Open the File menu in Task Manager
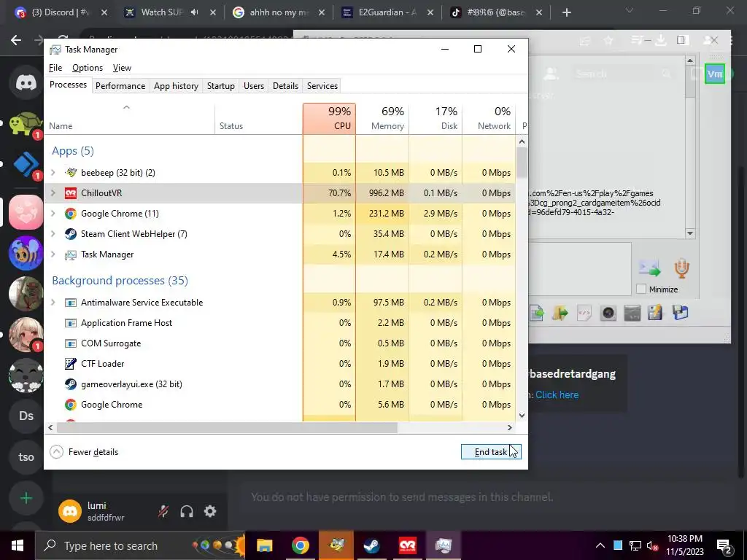Viewport: 747px width, 560px height. [x=55, y=68]
